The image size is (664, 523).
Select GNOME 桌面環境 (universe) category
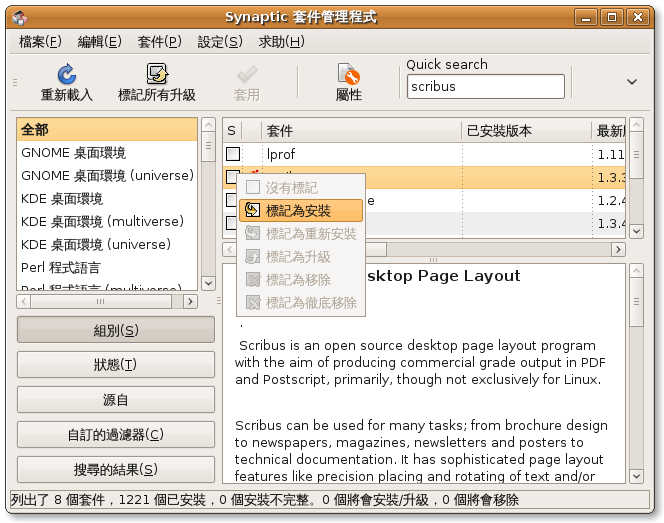pos(107,176)
